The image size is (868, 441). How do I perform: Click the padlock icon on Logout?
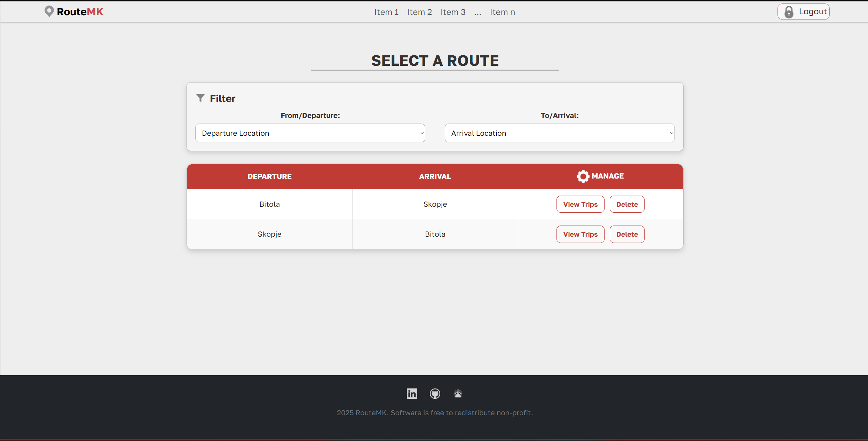click(x=789, y=12)
